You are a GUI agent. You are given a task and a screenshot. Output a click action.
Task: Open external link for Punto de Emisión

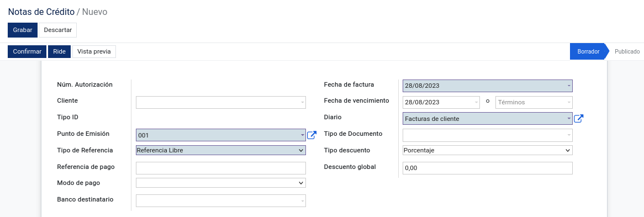point(312,135)
